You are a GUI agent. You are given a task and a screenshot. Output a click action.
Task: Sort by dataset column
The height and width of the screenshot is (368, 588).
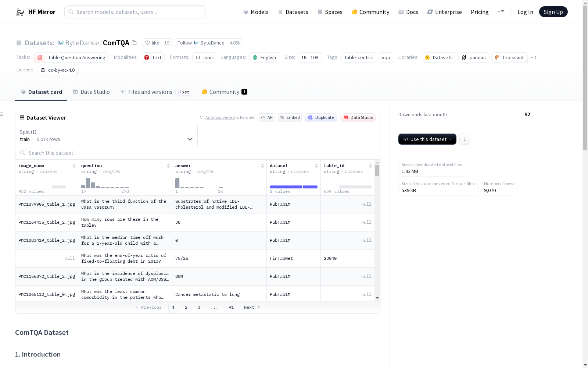(316, 166)
